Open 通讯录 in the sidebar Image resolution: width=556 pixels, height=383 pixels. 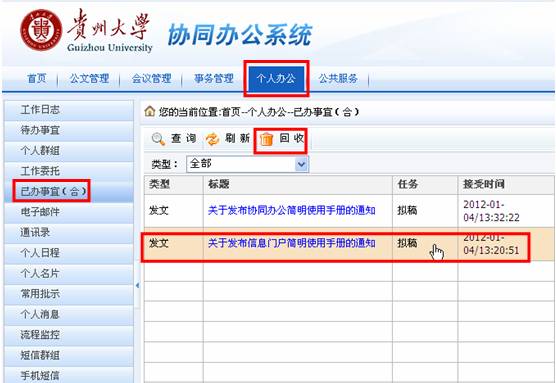tap(69, 232)
